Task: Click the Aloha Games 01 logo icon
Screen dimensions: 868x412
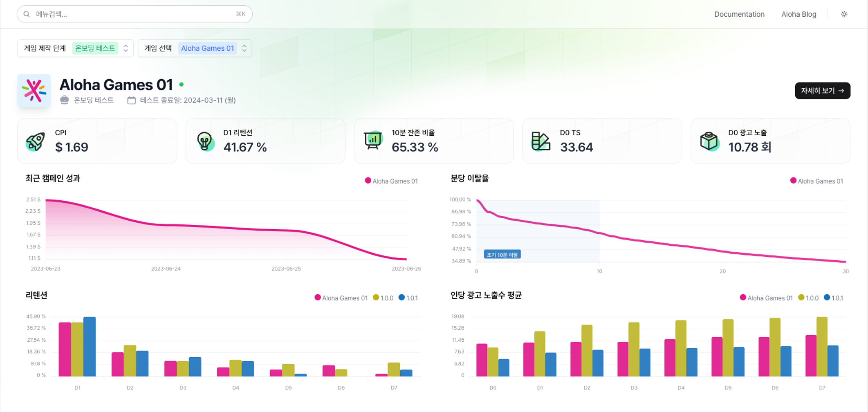Action: point(34,91)
